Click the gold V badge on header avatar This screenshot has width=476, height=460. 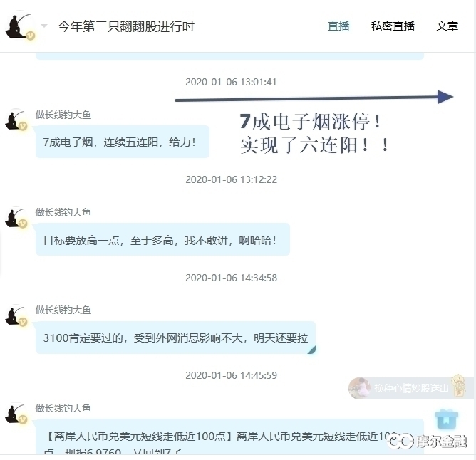click(x=31, y=36)
